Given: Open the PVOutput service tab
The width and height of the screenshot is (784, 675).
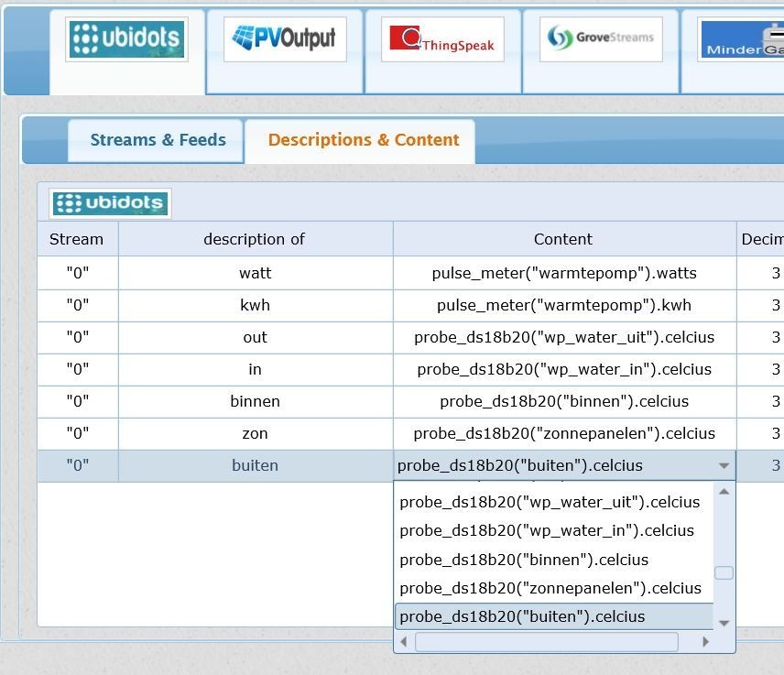Looking at the screenshot, I should point(285,51).
